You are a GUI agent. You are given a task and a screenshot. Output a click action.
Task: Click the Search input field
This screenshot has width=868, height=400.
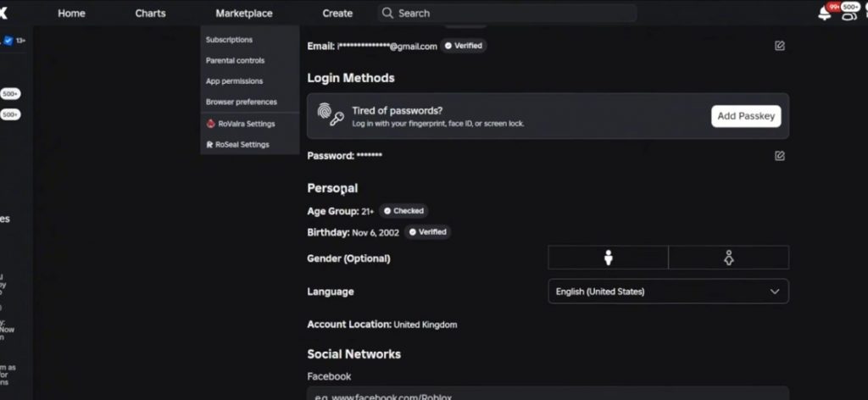pos(507,14)
